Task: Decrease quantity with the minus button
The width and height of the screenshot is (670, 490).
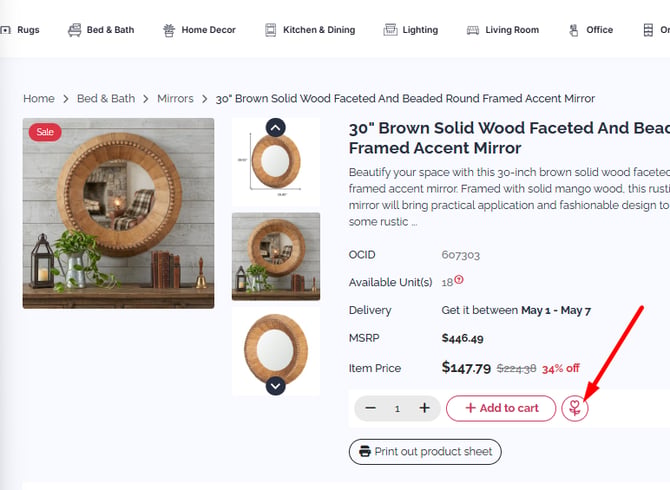Action: [x=370, y=408]
